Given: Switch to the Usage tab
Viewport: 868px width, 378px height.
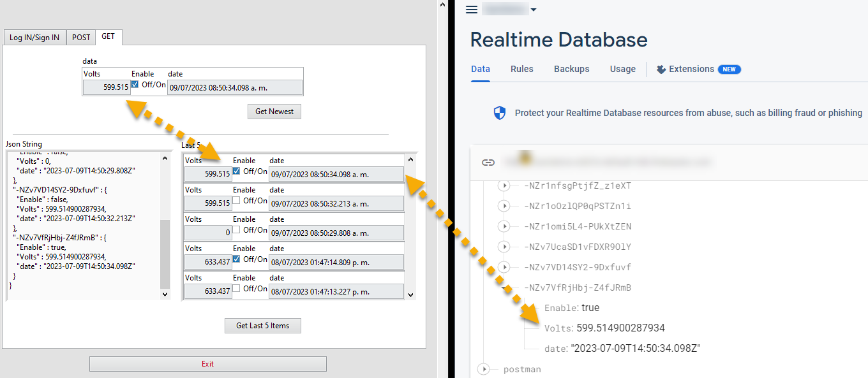Looking at the screenshot, I should pos(622,69).
